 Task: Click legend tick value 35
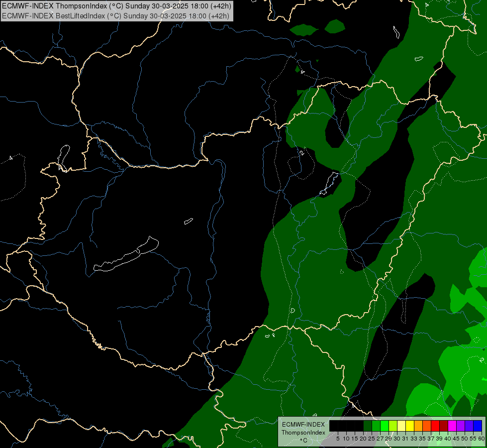[422, 439]
